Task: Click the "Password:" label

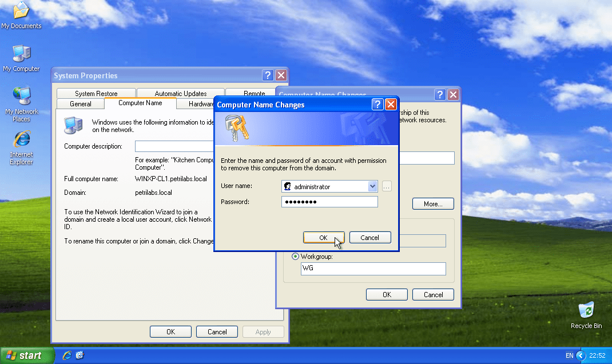Action: [x=235, y=202]
